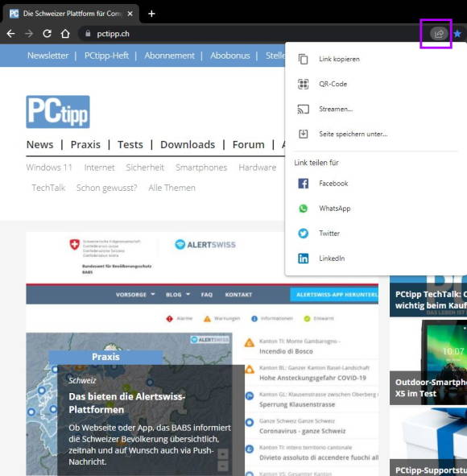Click the browser forward arrow
The image size is (467, 476).
pos(29,34)
